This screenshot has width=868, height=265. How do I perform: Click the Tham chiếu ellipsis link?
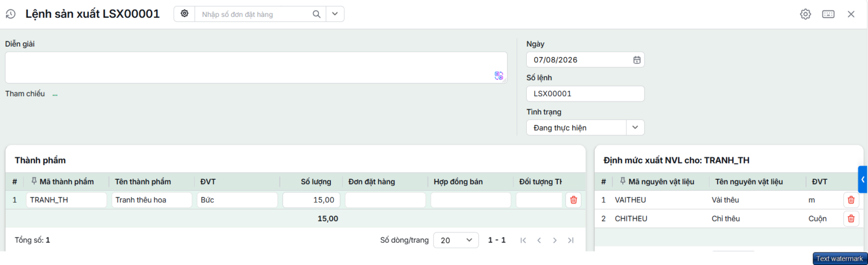pos(55,94)
